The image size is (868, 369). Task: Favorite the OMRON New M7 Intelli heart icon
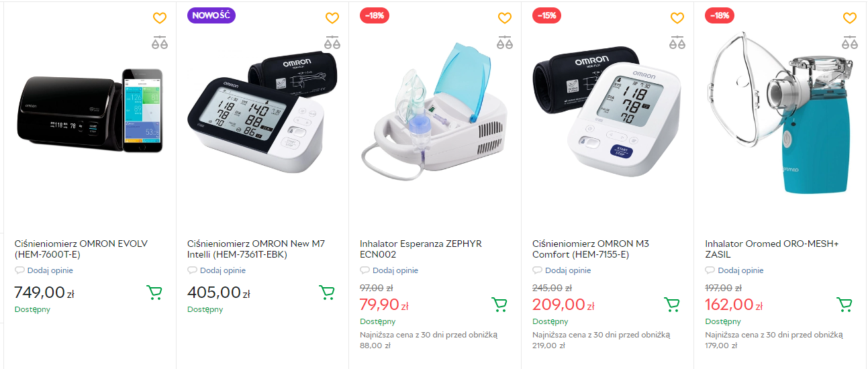click(x=332, y=18)
